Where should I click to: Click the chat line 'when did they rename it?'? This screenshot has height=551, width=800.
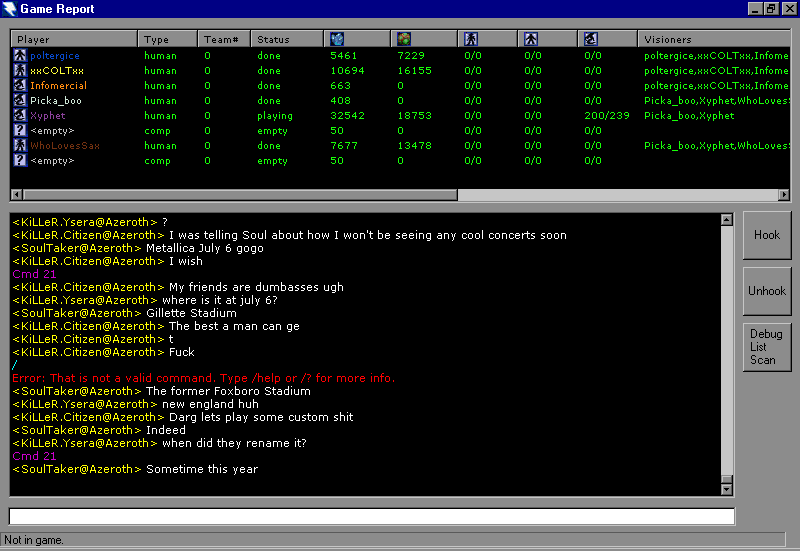coord(234,443)
